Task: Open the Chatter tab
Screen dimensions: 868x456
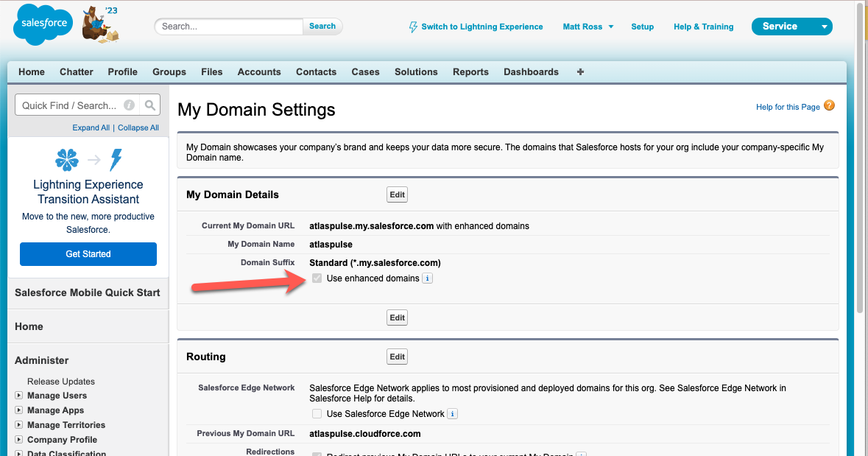Action: click(77, 72)
